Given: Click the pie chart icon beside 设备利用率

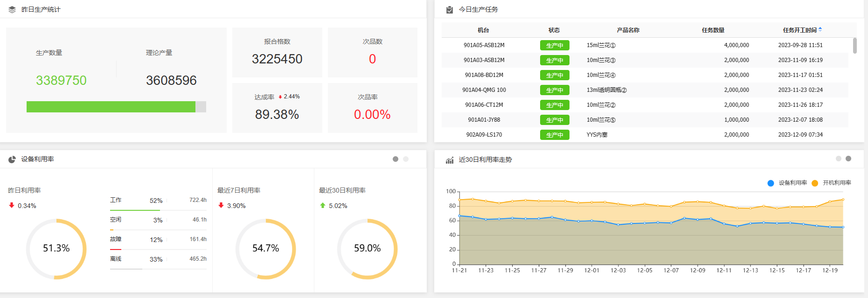Looking at the screenshot, I should coord(12,159).
